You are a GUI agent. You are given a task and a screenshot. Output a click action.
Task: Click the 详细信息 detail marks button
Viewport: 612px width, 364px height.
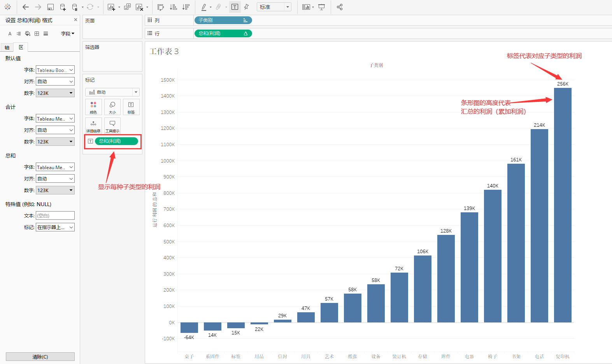point(93,126)
